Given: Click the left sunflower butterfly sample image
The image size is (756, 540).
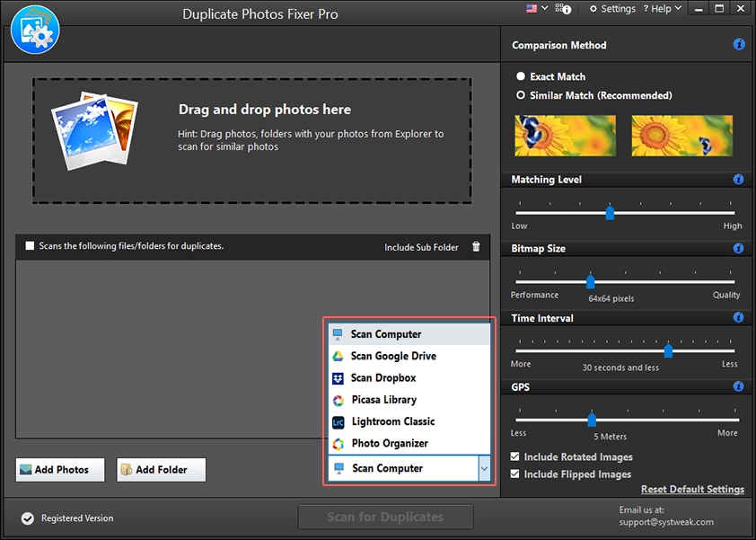Looking at the screenshot, I should (x=565, y=136).
